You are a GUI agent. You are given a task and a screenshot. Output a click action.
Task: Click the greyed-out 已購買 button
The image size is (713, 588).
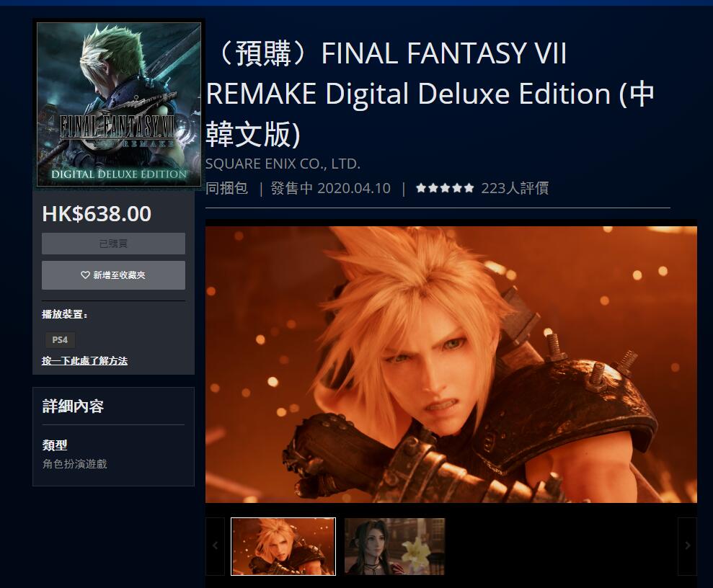click(x=113, y=244)
